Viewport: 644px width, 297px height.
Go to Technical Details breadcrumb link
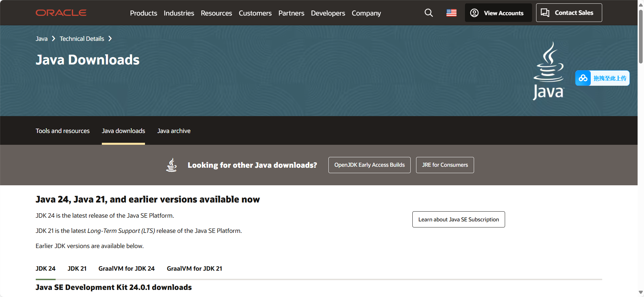click(82, 39)
